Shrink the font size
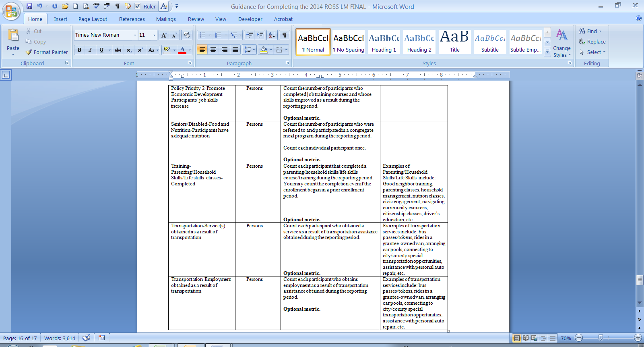Viewport: 644px width, 347px height. coord(174,35)
